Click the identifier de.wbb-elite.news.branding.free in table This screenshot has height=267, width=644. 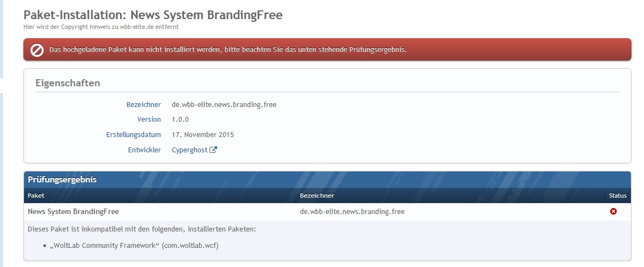pyautogui.click(x=352, y=212)
